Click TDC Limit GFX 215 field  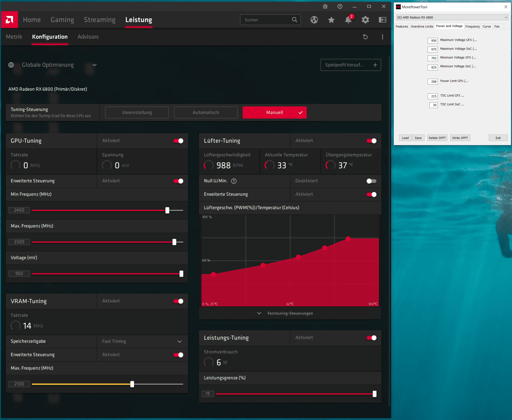point(433,96)
